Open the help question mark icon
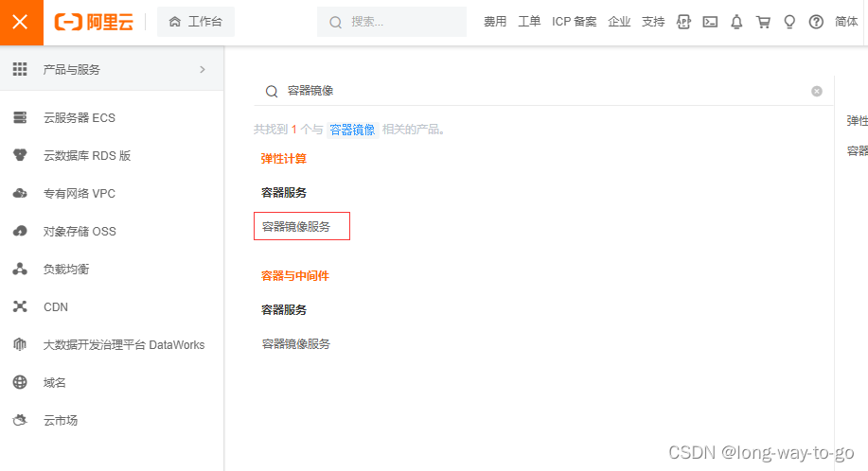This screenshot has width=868, height=471. coord(816,22)
